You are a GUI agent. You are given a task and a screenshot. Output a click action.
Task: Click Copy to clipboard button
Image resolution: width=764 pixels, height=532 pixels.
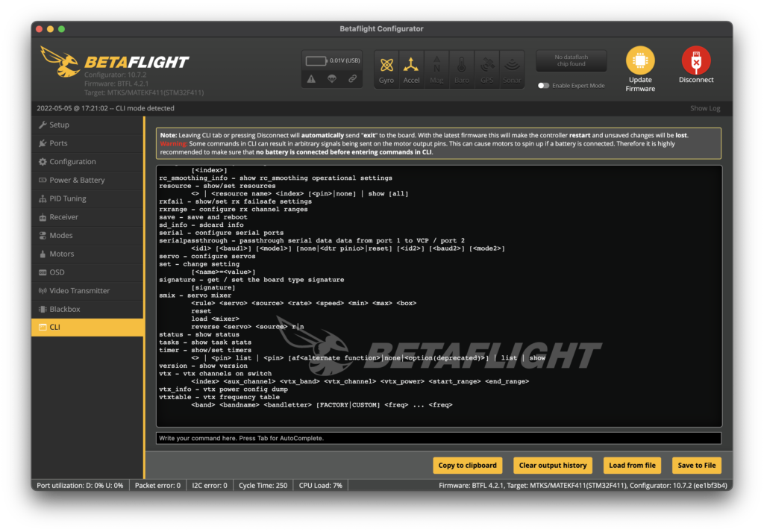467,466
